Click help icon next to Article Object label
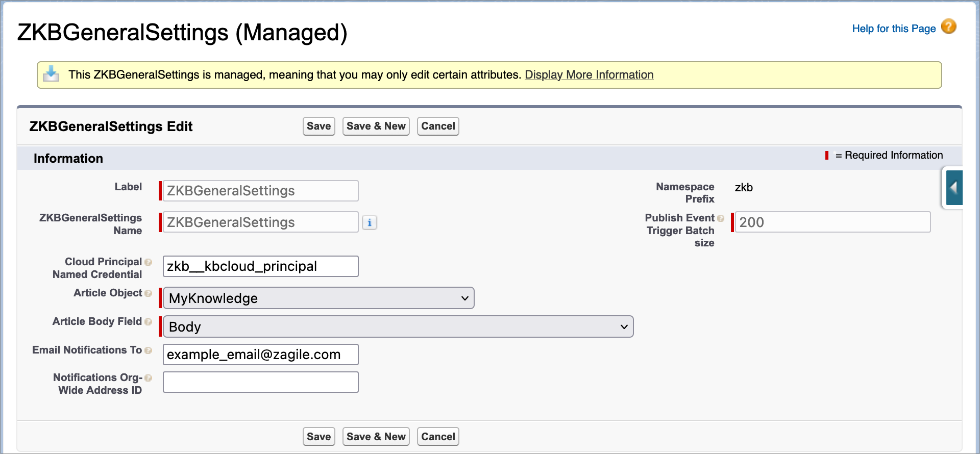The image size is (980, 454). pyautogui.click(x=148, y=293)
